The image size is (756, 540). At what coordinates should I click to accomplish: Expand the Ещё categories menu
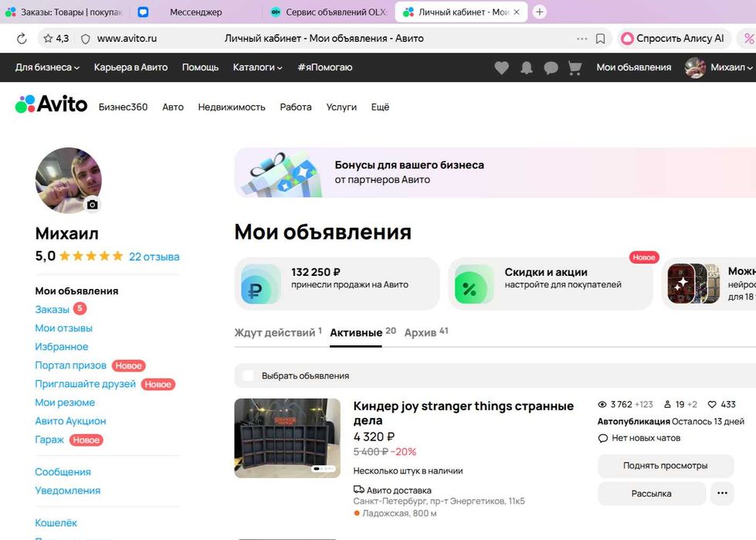pos(380,107)
